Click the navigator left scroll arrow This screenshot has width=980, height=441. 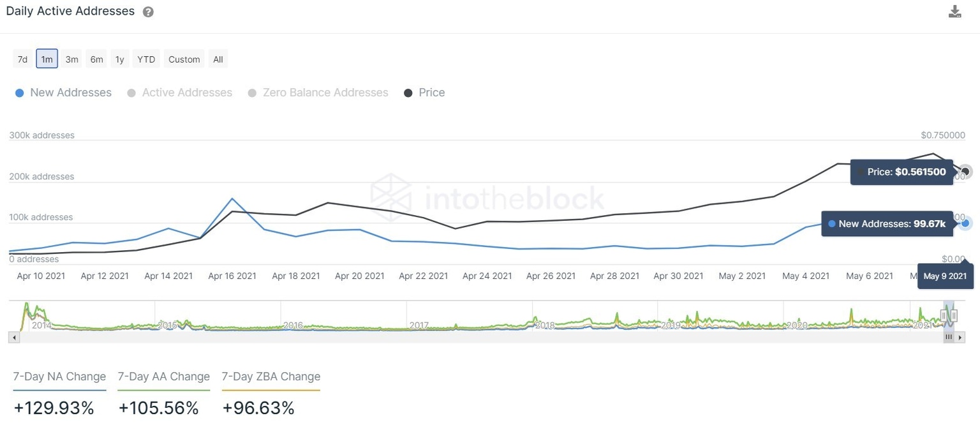[13, 337]
